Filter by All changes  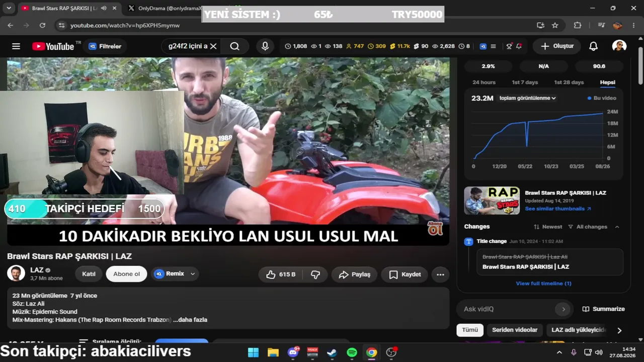[x=587, y=227]
